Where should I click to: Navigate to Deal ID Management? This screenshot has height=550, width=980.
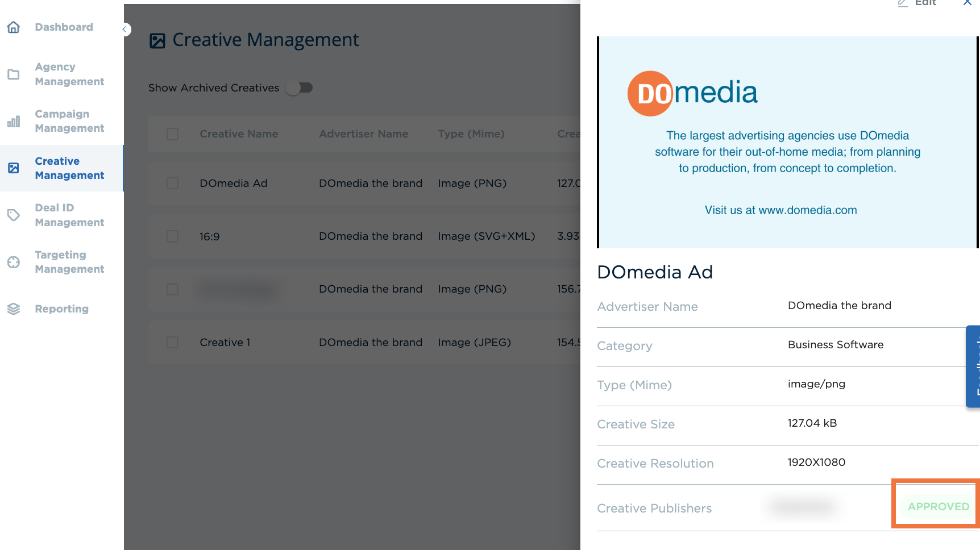(69, 215)
